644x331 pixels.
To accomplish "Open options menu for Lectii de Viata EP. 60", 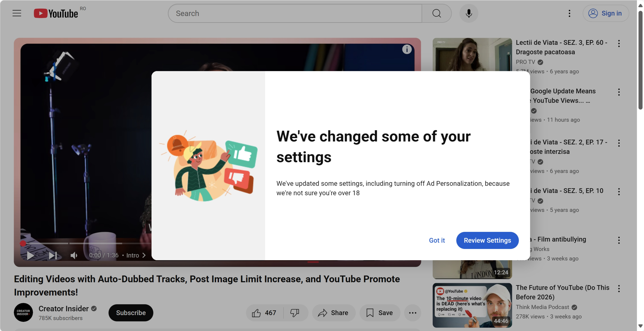I will [619, 43].
